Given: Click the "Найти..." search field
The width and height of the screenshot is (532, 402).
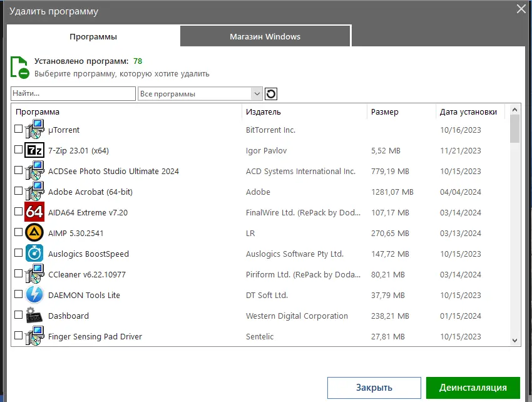Looking at the screenshot, I should coord(73,94).
